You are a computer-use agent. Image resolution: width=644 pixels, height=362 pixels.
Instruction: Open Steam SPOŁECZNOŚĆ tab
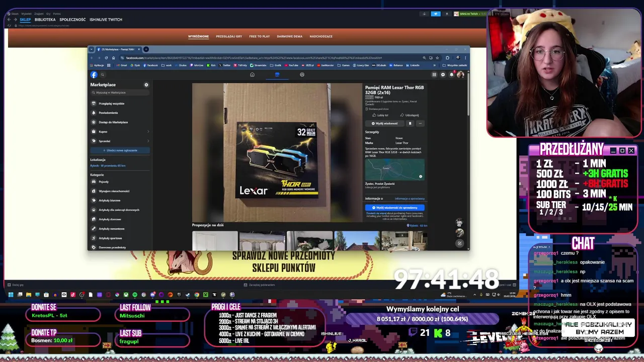point(72,20)
